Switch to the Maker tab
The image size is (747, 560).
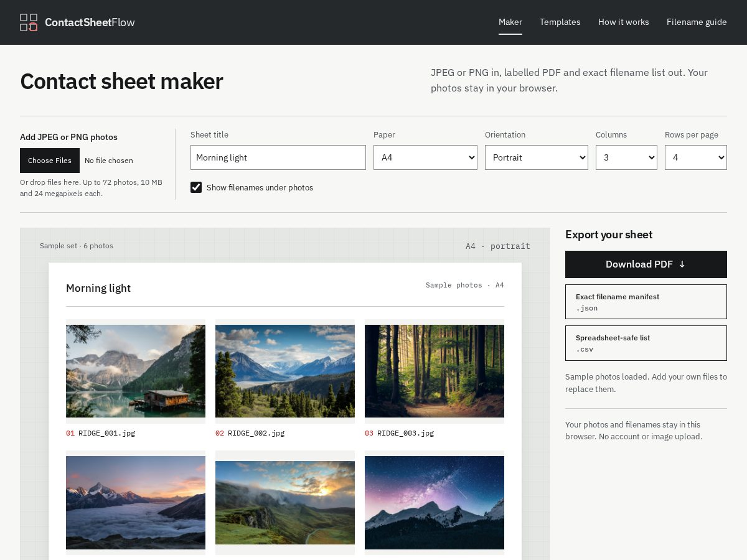tap(510, 22)
